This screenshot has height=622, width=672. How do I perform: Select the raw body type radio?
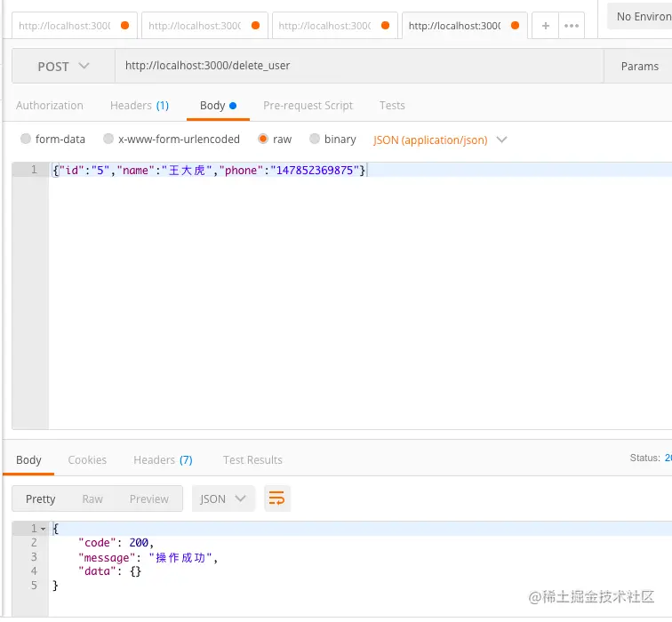pos(263,139)
